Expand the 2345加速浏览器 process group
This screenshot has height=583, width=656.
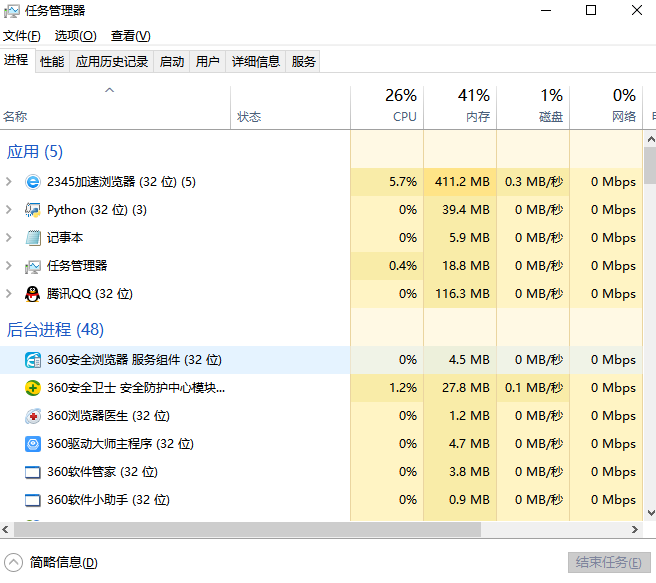point(9,182)
